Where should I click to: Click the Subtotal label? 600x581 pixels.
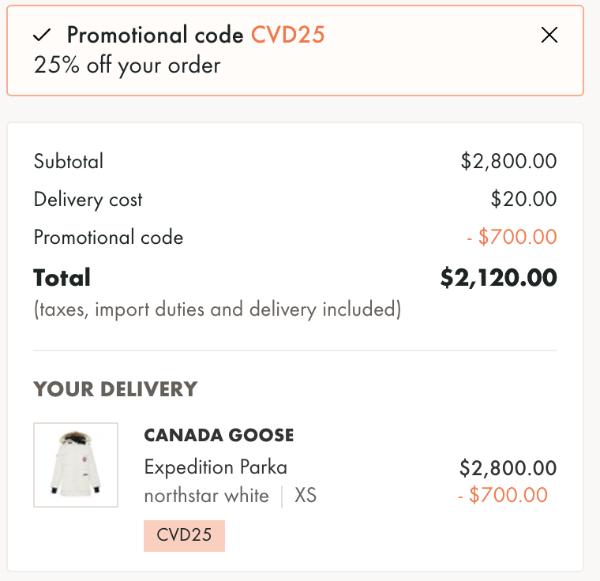click(68, 161)
